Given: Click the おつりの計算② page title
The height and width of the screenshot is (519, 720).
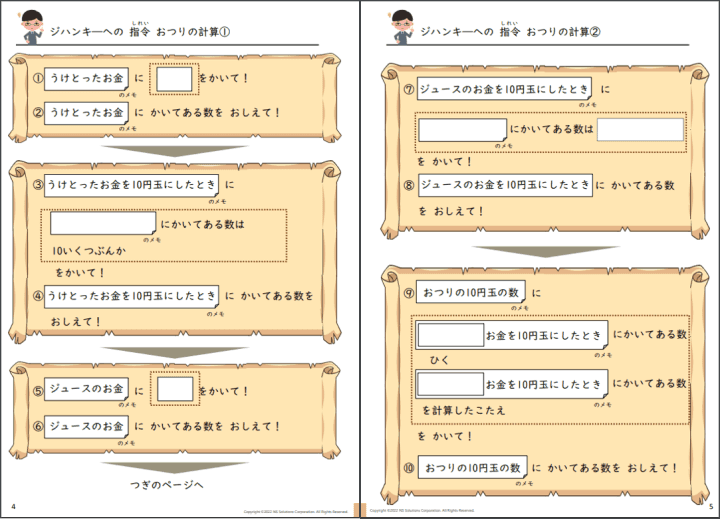Looking at the screenshot, I should pos(567,32).
